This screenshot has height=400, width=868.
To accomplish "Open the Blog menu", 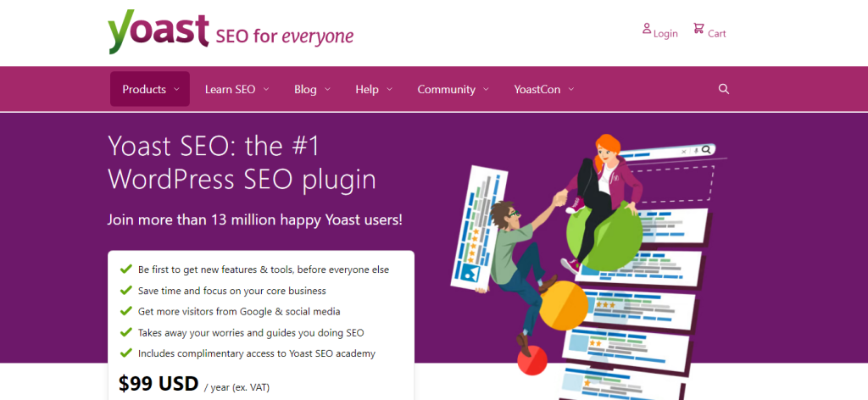I will coord(312,89).
